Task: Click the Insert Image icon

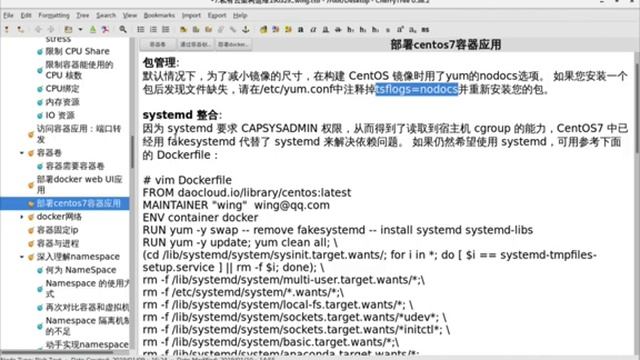Action: tap(183, 29)
